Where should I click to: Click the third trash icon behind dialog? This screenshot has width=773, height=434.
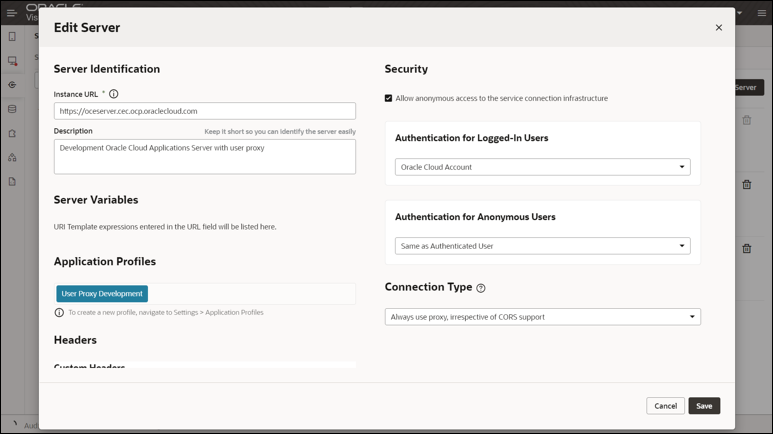[x=747, y=248]
